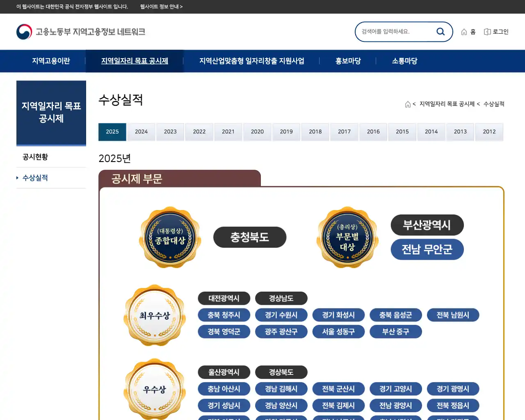This screenshot has width=525, height=420.
Task: Click the 종합대상 presidential award medal
Action: pos(170,237)
